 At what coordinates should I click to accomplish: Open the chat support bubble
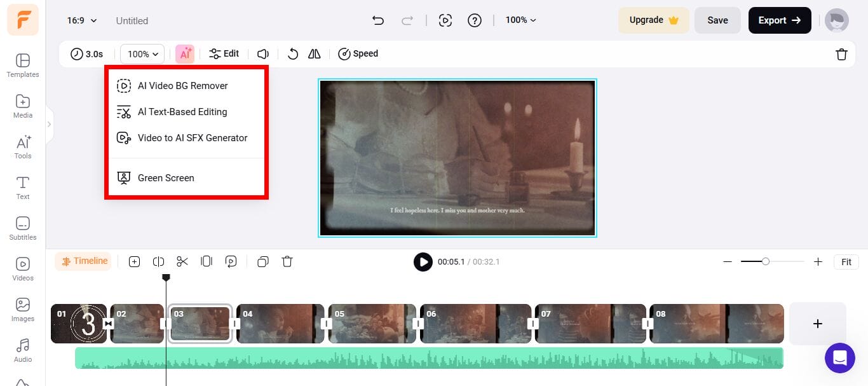pos(839,357)
